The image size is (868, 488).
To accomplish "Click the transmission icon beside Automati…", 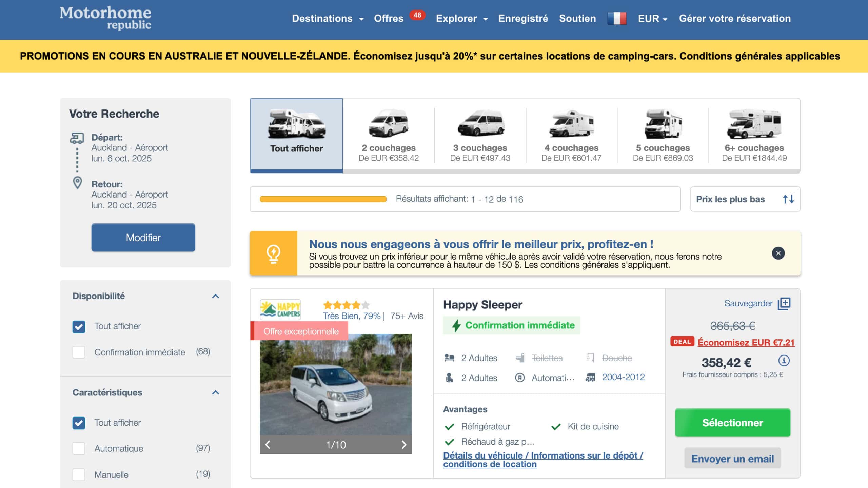I will pyautogui.click(x=520, y=378).
